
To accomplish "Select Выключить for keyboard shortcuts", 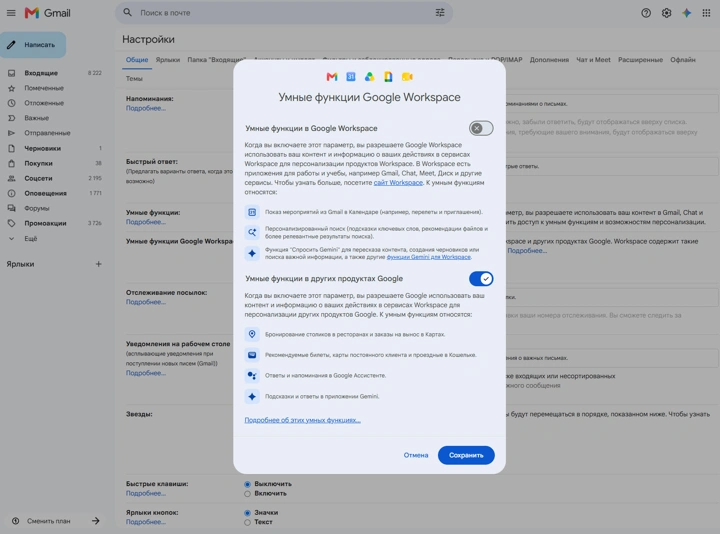I will pos(248,484).
